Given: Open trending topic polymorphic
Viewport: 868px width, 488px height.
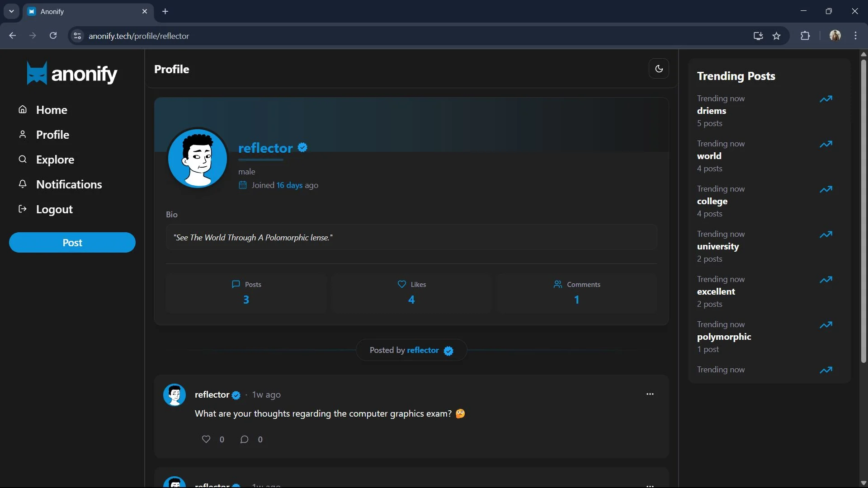Looking at the screenshot, I should [x=724, y=337].
